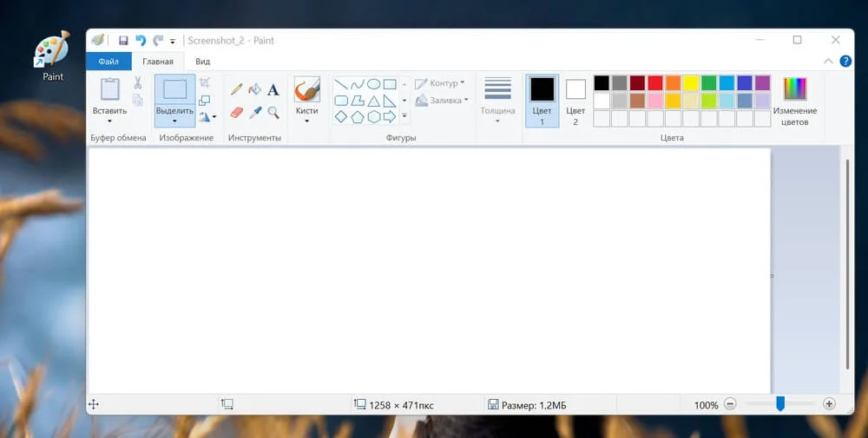This screenshot has width=868, height=438.
Task: Open Изменение цветов color editor
Action: 794,100
